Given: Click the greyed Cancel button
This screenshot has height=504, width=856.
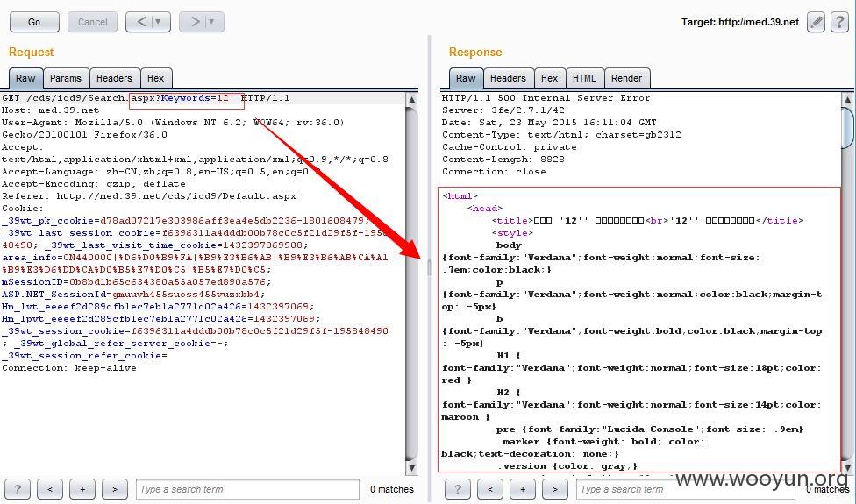Looking at the screenshot, I should (x=92, y=22).
